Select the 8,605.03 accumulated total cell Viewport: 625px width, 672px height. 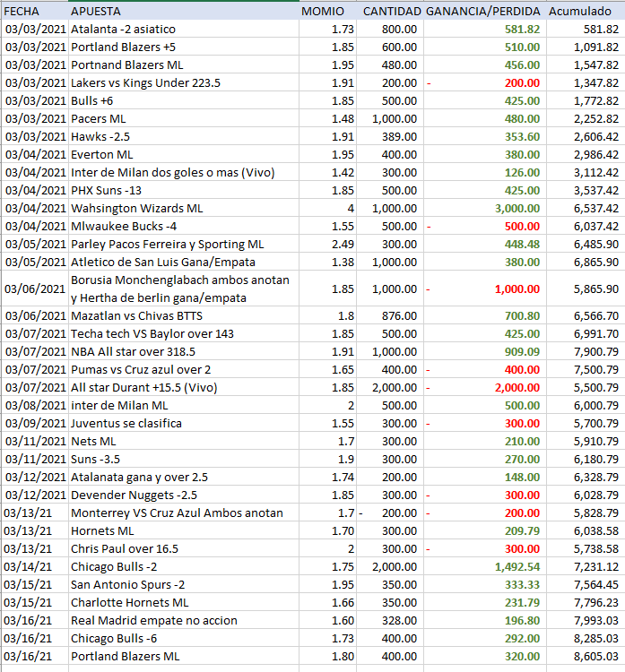[586, 656]
